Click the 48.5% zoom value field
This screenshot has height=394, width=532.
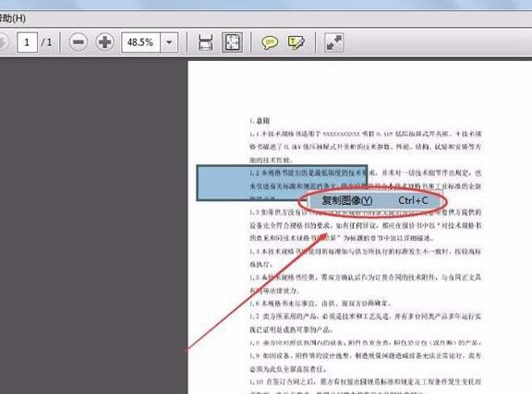click(140, 42)
